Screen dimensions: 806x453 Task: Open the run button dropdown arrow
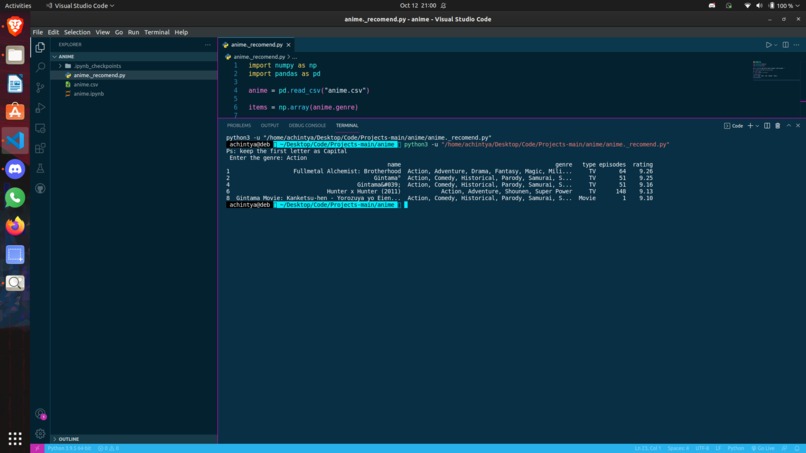(x=776, y=45)
